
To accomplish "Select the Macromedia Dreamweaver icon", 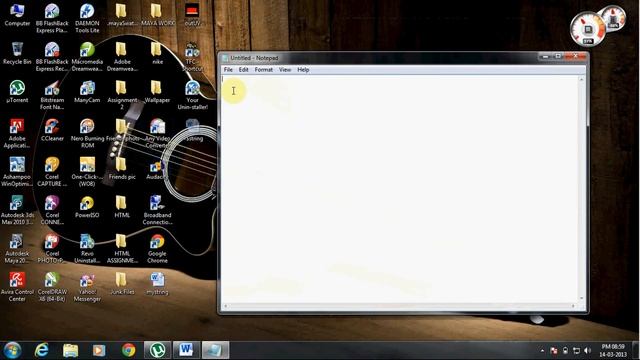I will pyautogui.click(x=87, y=57).
